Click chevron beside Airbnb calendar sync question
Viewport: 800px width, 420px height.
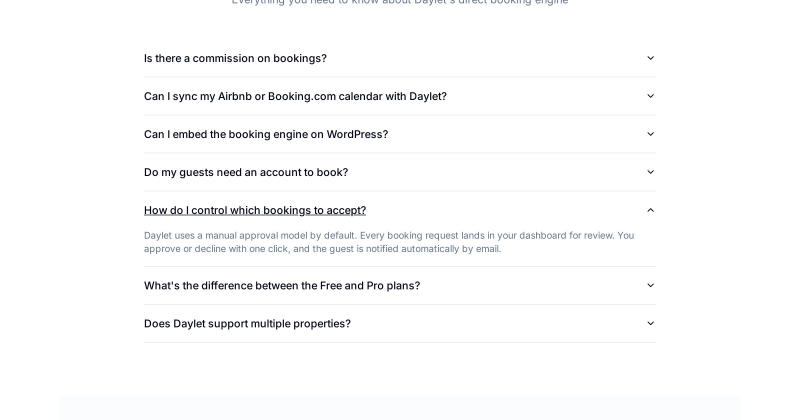651,96
